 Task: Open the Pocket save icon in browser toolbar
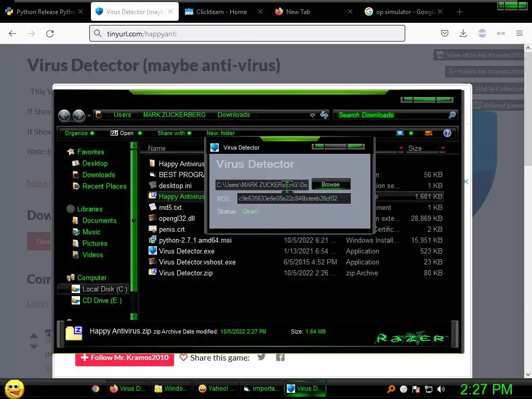coord(445,33)
